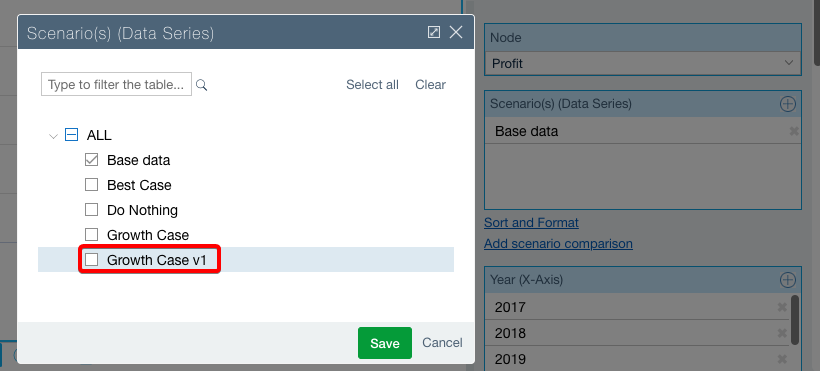Remove 2018 from the Year list
The height and width of the screenshot is (371, 820).
[782, 333]
